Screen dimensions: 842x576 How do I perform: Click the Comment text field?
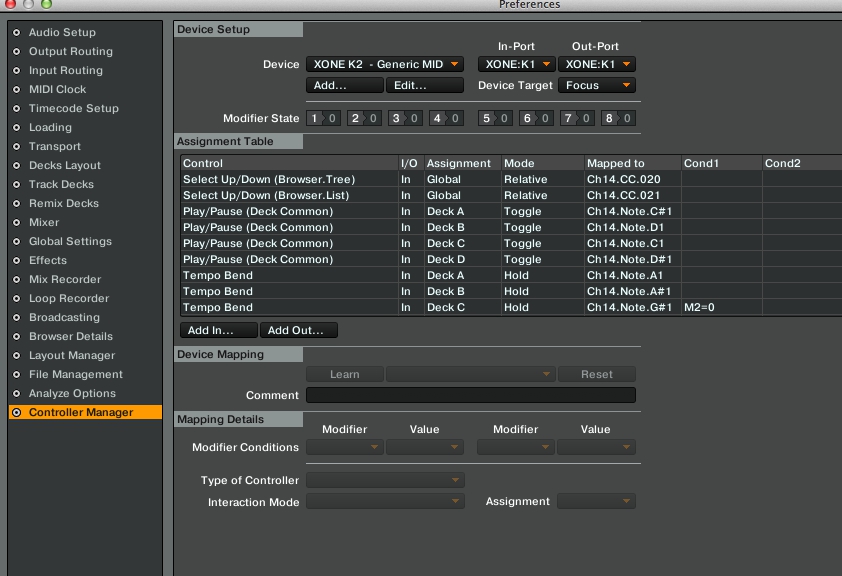[x=470, y=396]
